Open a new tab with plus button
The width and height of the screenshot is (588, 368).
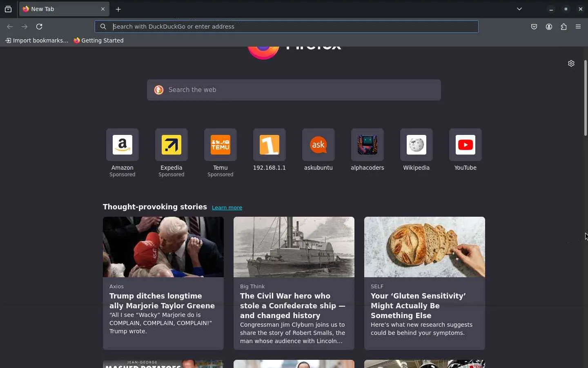coord(118,9)
